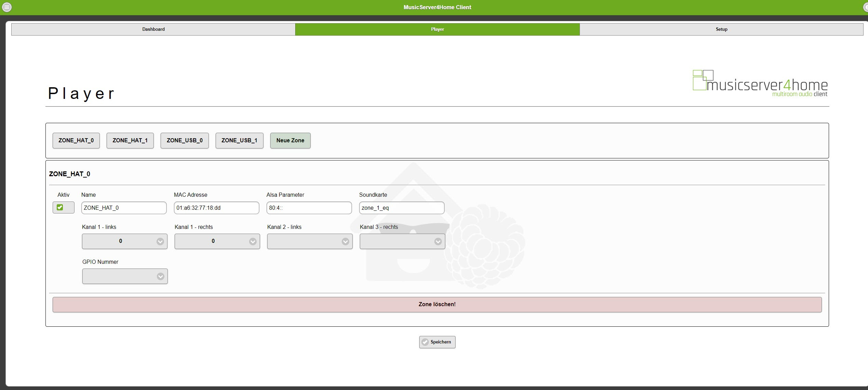The image size is (868, 390).
Task: Open the Kanal 3 - rechts dropdown
Action: click(x=403, y=241)
